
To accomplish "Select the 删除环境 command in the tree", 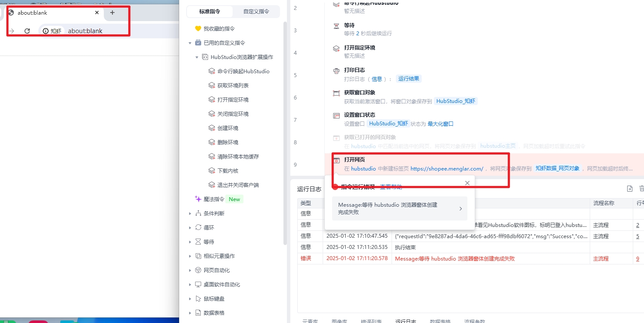I will 227,142.
